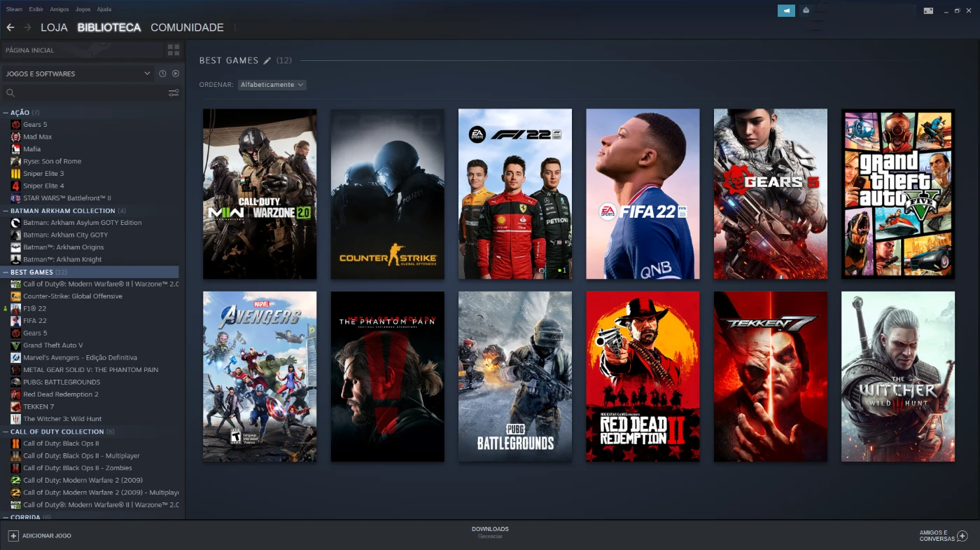Click Batman: Arkham Knight icon
The width and height of the screenshot is (980, 550).
coord(15,259)
